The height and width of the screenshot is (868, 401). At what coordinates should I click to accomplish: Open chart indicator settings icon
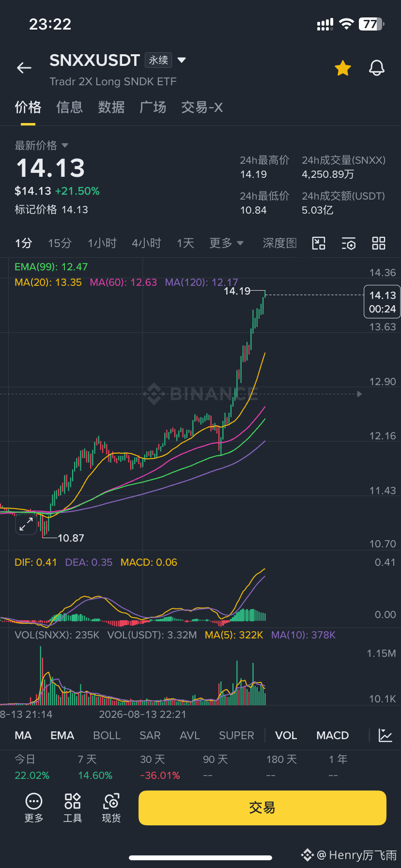coord(349,243)
